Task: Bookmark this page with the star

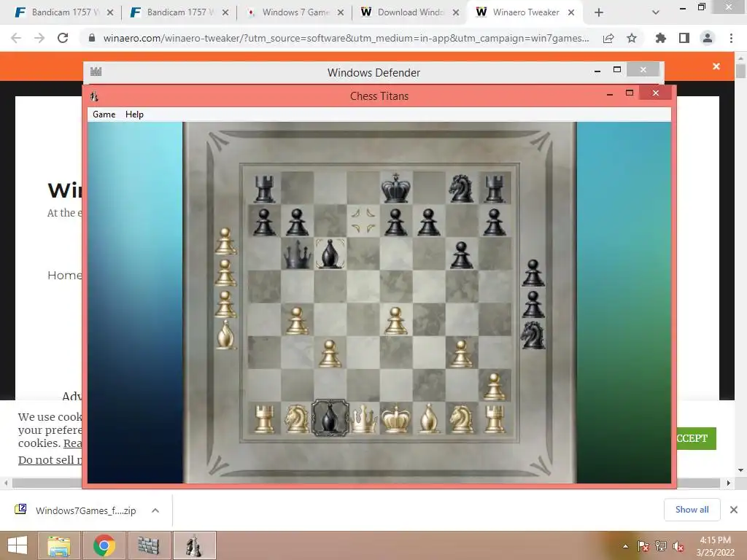Action: coord(632,38)
